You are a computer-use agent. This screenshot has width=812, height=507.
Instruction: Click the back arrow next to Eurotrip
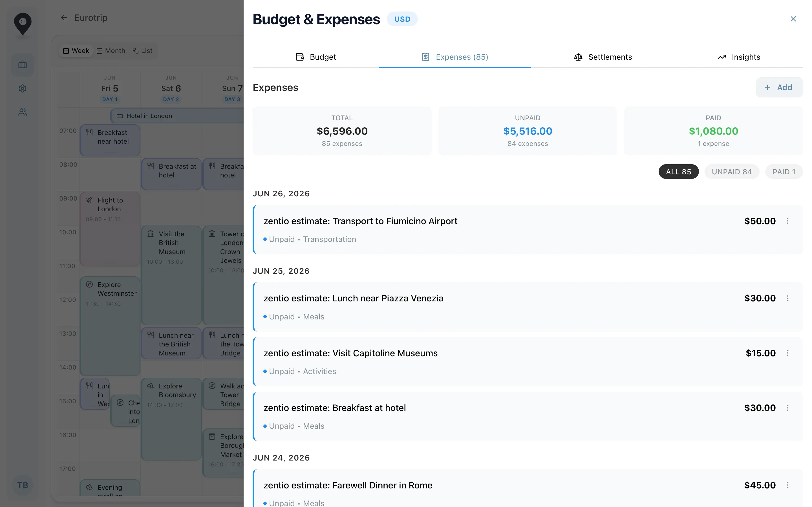pyautogui.click(x=64, y=17)
